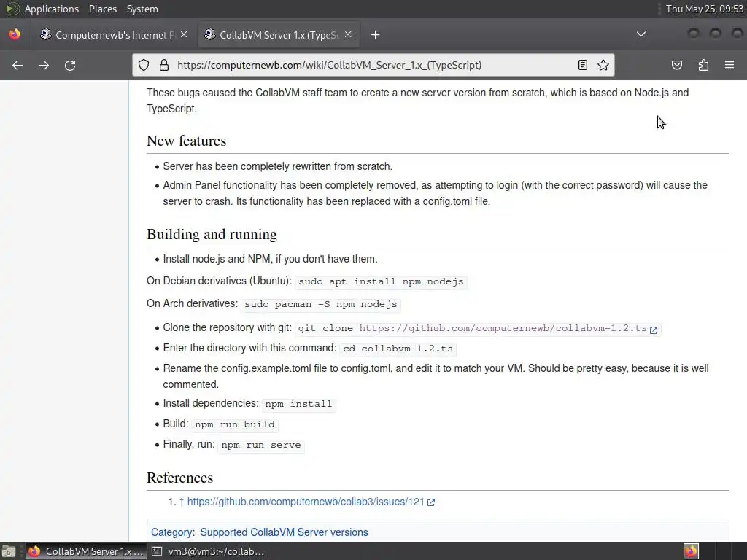Switch to vm3@vm3 terminal taskbar window
The height and width of the screenshot is (560, 747).
pyautogui.click(x=208, y=551)
